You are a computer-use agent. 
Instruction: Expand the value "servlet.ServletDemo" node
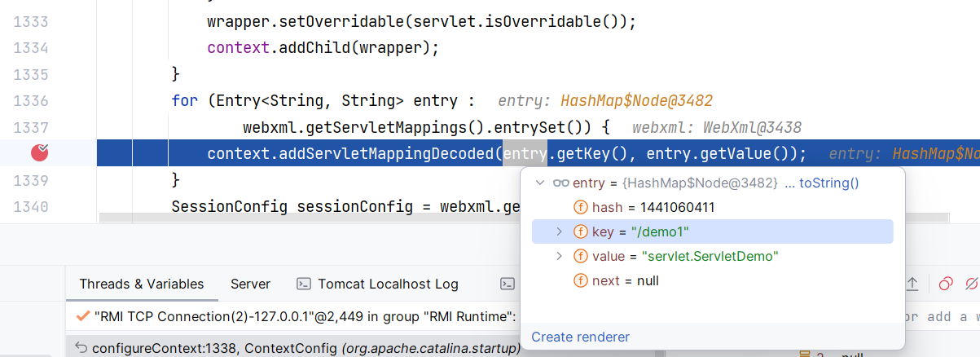[x=560, y=257]
